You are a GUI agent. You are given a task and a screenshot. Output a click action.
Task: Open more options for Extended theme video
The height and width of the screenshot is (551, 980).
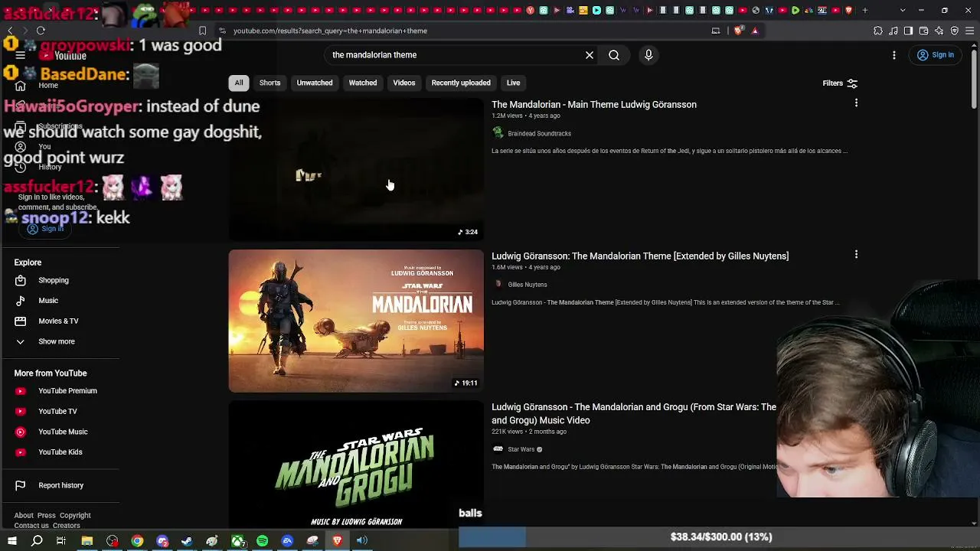coord(856,254)
